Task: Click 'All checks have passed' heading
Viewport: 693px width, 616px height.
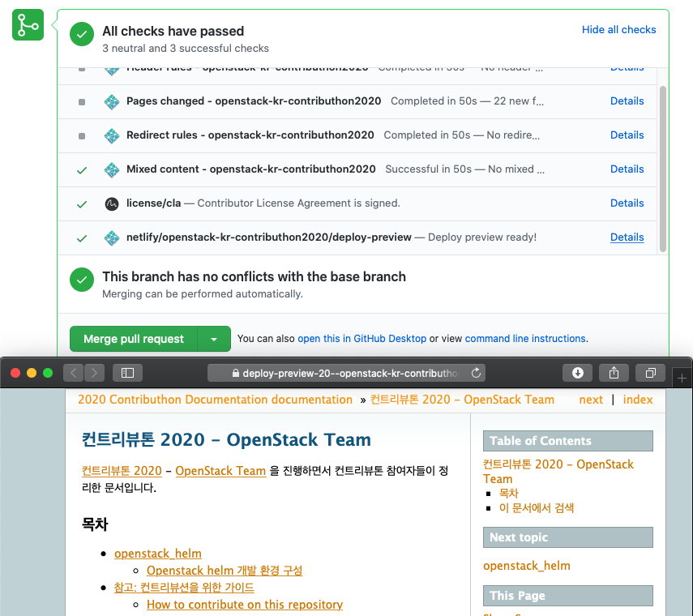Action: click(173, 32)
